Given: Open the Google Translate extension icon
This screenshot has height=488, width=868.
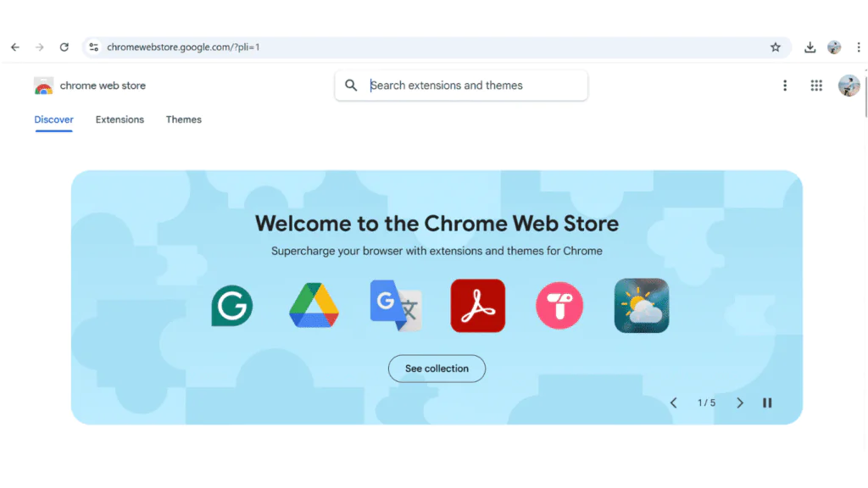Looking at the screenshot, I should tap(396, 305).
